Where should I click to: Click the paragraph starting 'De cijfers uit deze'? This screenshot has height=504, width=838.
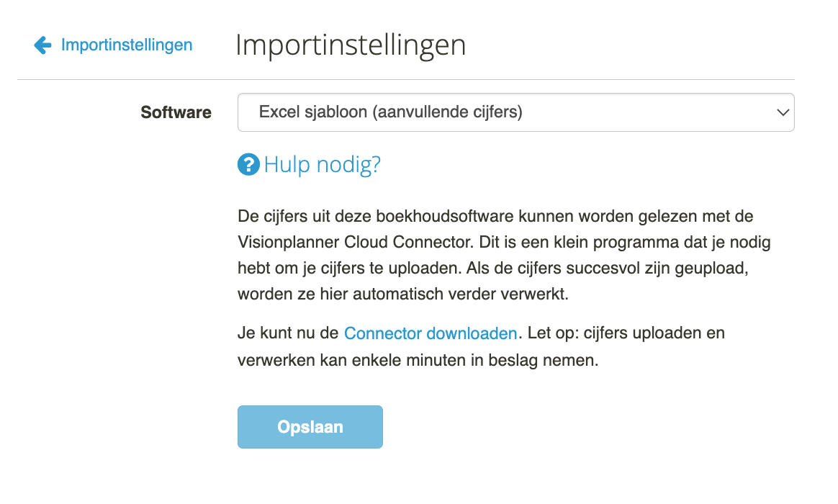click(x=504, y=255)
